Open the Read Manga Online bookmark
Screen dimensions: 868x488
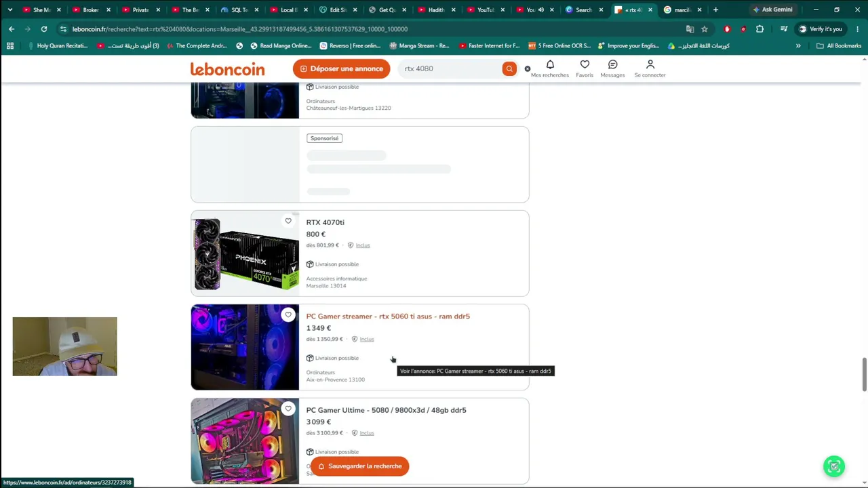[281, 45]
